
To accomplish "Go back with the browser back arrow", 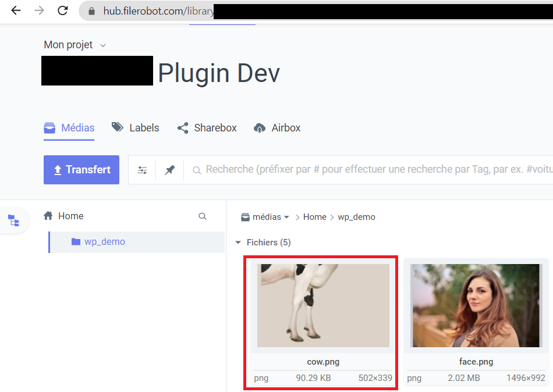I will click(16, 11).
